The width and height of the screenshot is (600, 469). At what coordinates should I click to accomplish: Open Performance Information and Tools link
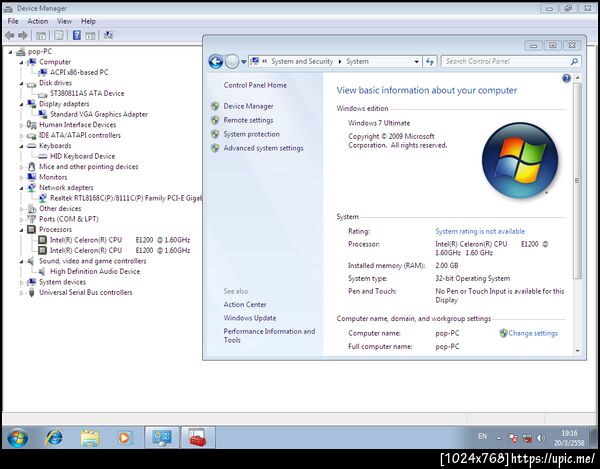tap(269, 335)
